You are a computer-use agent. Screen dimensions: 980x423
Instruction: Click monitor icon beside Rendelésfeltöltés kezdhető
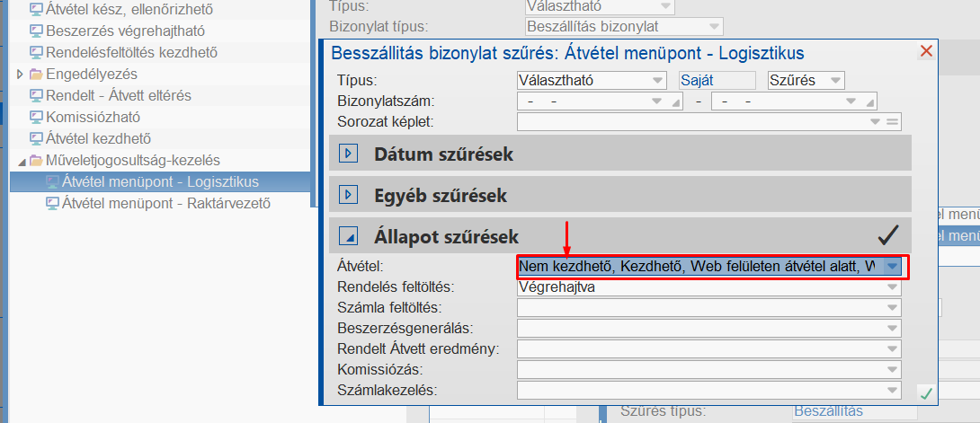click(36, 52)
